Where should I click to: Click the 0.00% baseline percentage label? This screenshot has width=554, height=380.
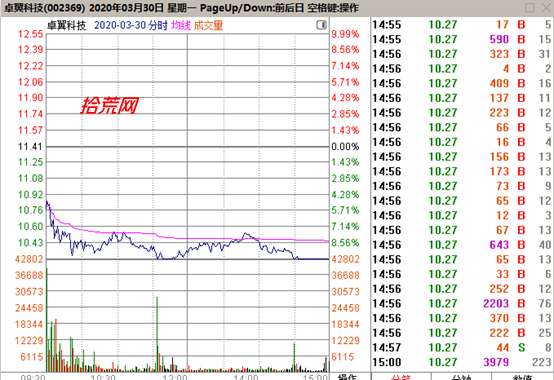(x=345, y=146)
